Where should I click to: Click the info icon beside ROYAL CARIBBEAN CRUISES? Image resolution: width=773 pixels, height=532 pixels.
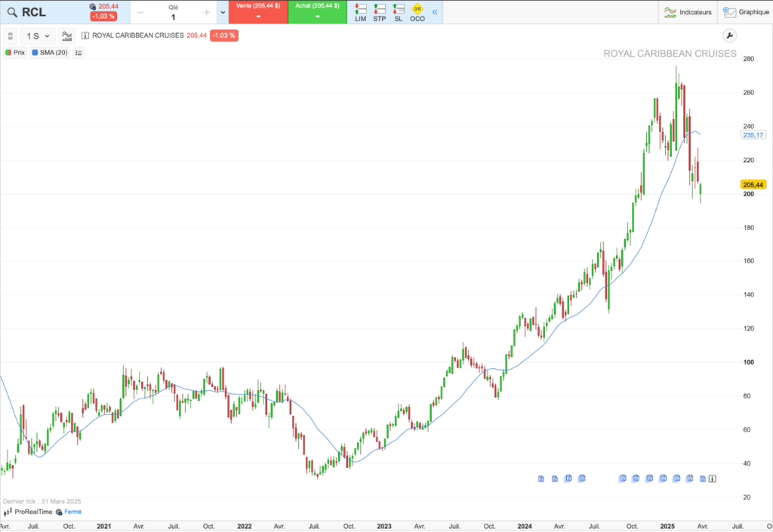85,35
